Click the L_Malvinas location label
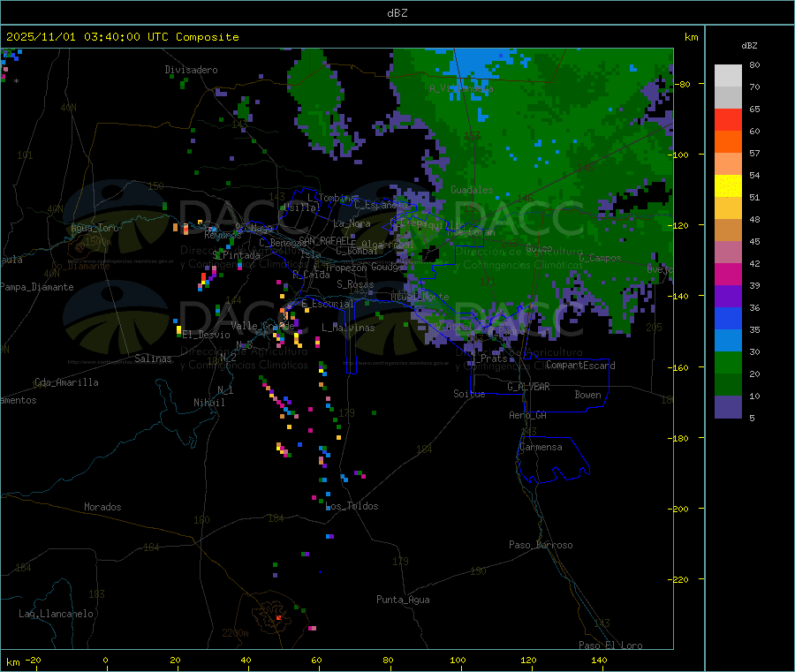Viewport: 795px width, 672px height. [348, 328]
